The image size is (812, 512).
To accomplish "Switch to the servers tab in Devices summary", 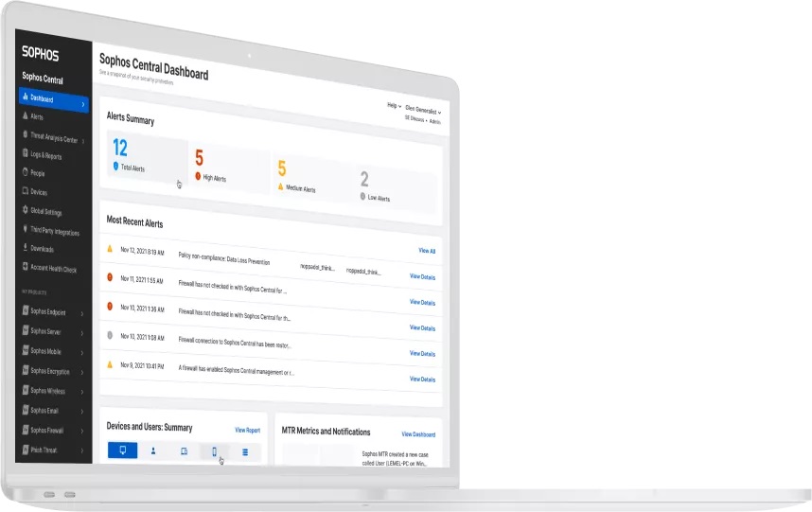I will [245, 452].
